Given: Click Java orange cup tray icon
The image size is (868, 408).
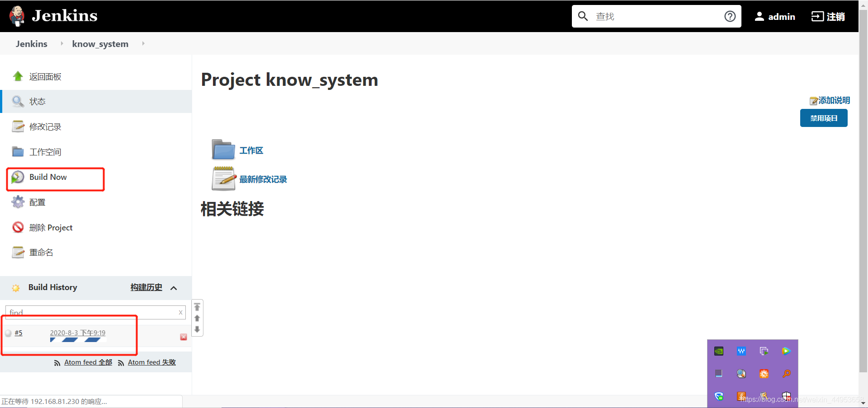Looking at the screenshot, I should pyautogui.click(x=741, y=396).
